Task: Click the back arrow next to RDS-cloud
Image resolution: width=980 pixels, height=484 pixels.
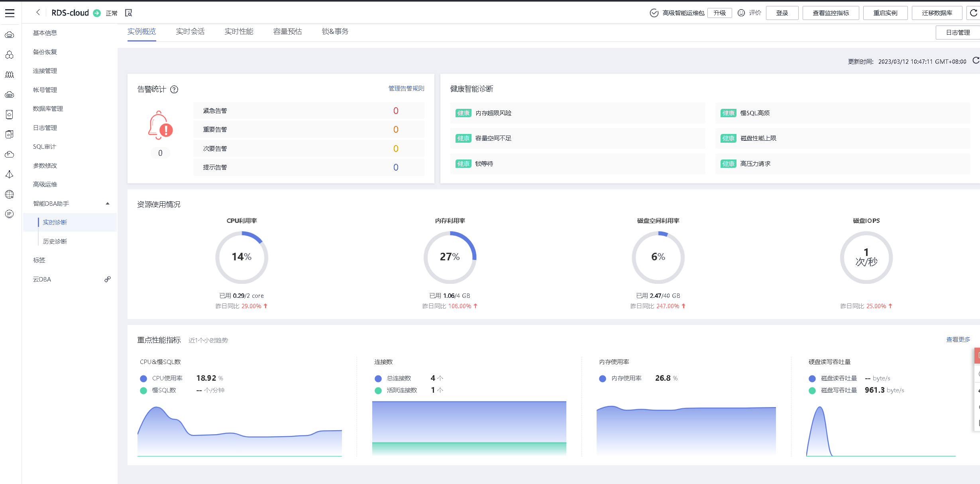Action: click(38, 12)
